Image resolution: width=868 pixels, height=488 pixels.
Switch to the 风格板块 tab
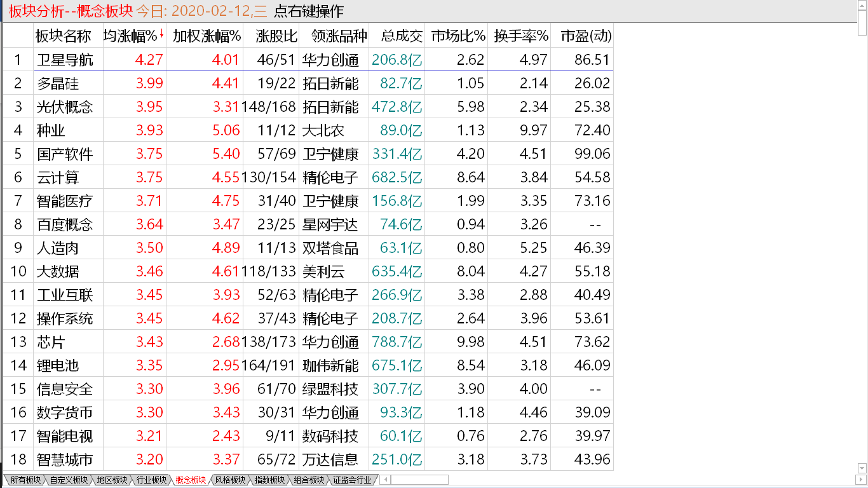(x=230, y=480)
